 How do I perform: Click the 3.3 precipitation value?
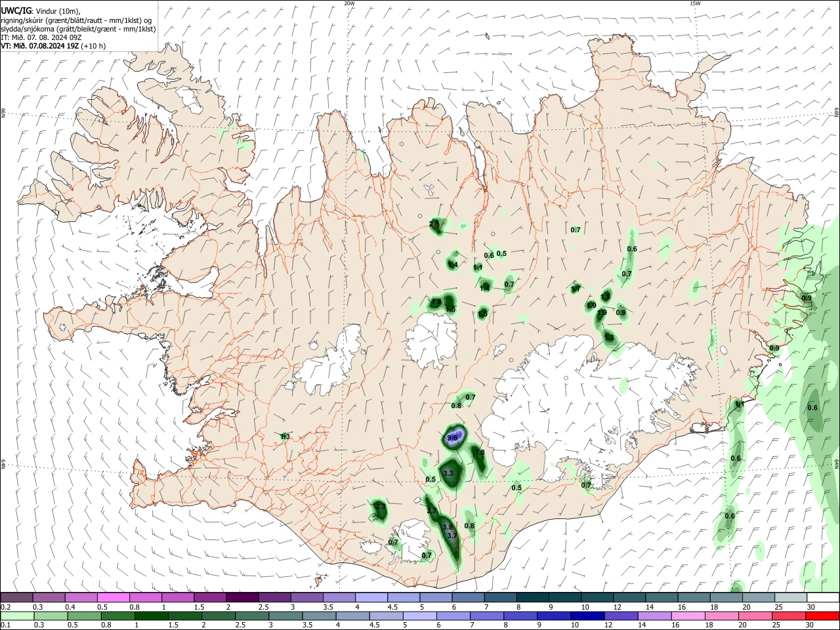pyautogui.click(x=448, y=473)
